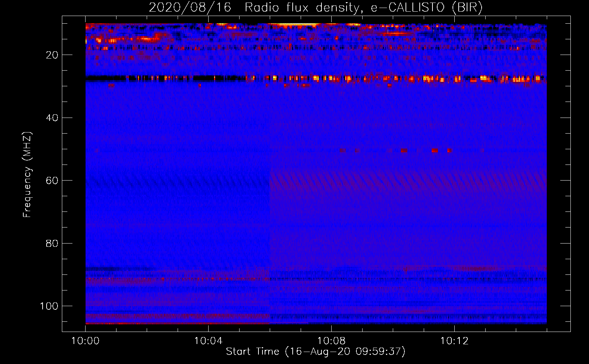Viewport: 589px width, 364px height.
Task: Click the 'Start Time (16-Aug-20 09:59:37)' label
Action: click(316, 352)
